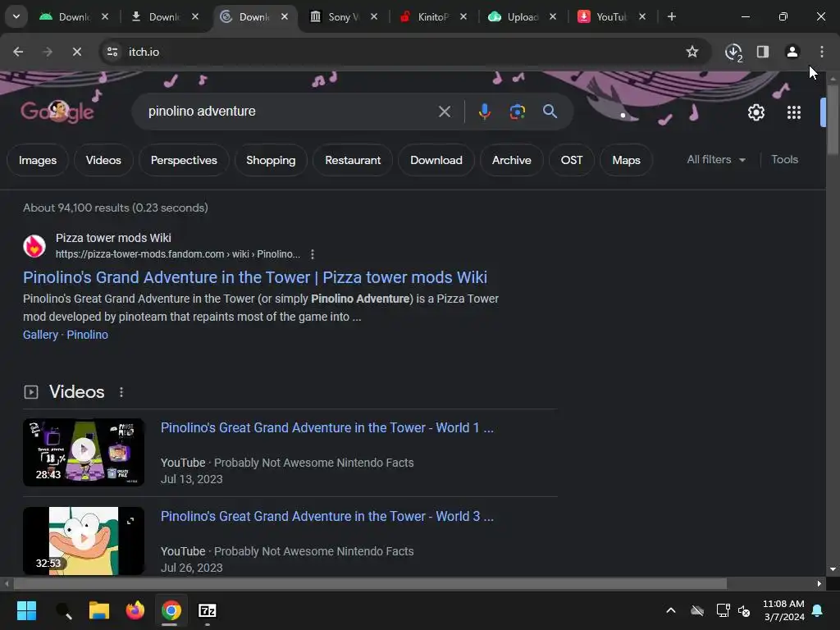The height and width of the screenshot is (630, 840).
Task: Play the 28:43 video thumbnail
Action: click(84, 452)
